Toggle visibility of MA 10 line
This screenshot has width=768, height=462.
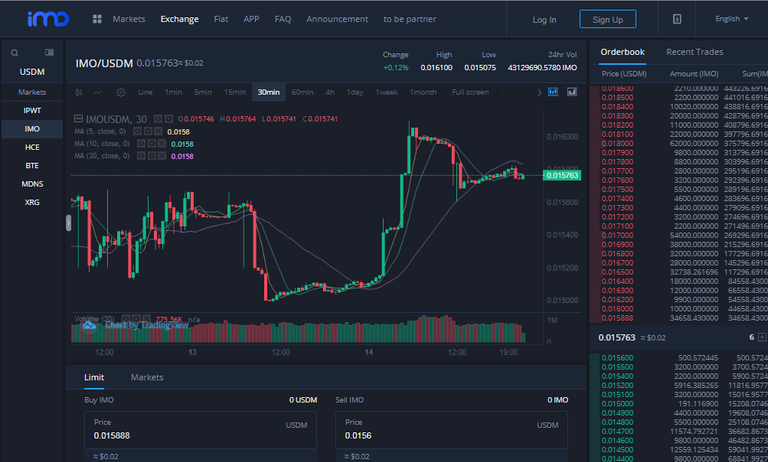(141, 144)
